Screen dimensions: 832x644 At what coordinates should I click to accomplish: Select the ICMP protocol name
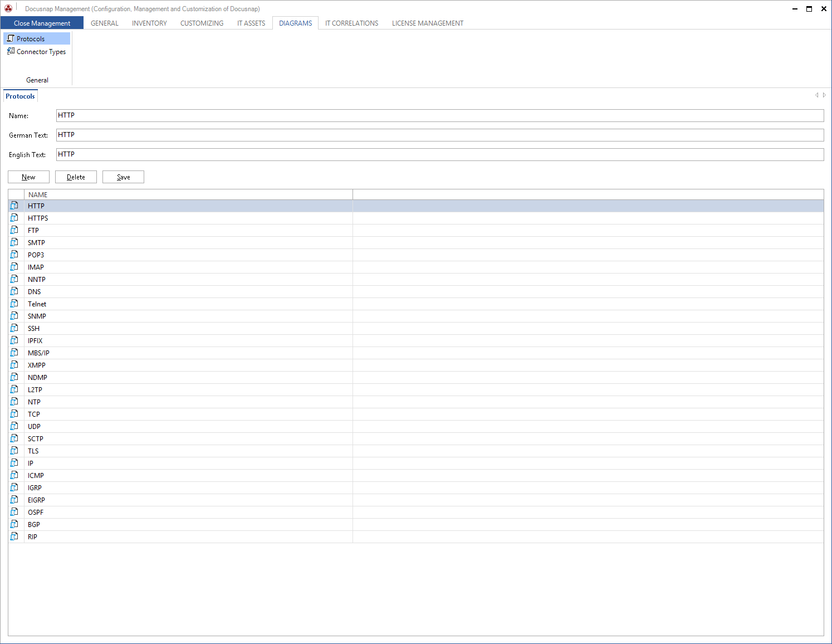36,476
